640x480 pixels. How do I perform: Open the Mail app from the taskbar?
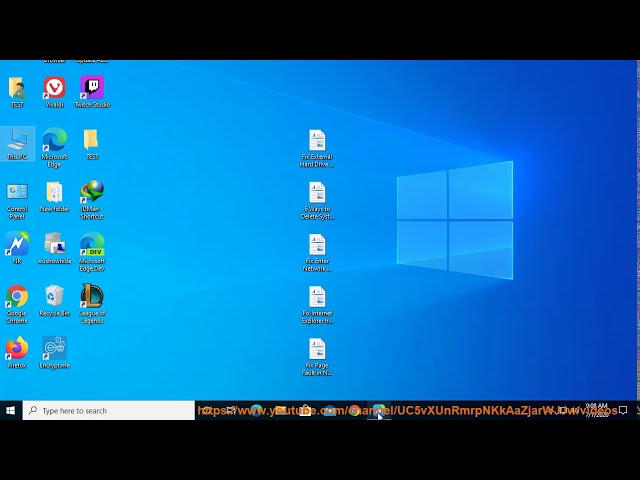pyautogui.click(x=330, y=410)
